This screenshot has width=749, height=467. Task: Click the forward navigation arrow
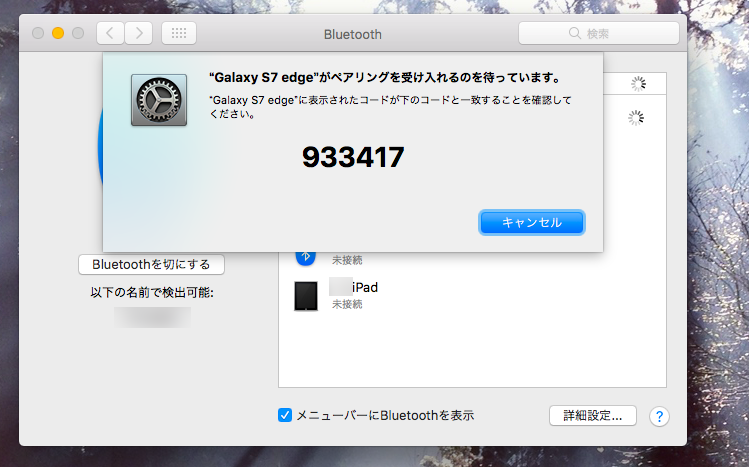coord(137,33)
